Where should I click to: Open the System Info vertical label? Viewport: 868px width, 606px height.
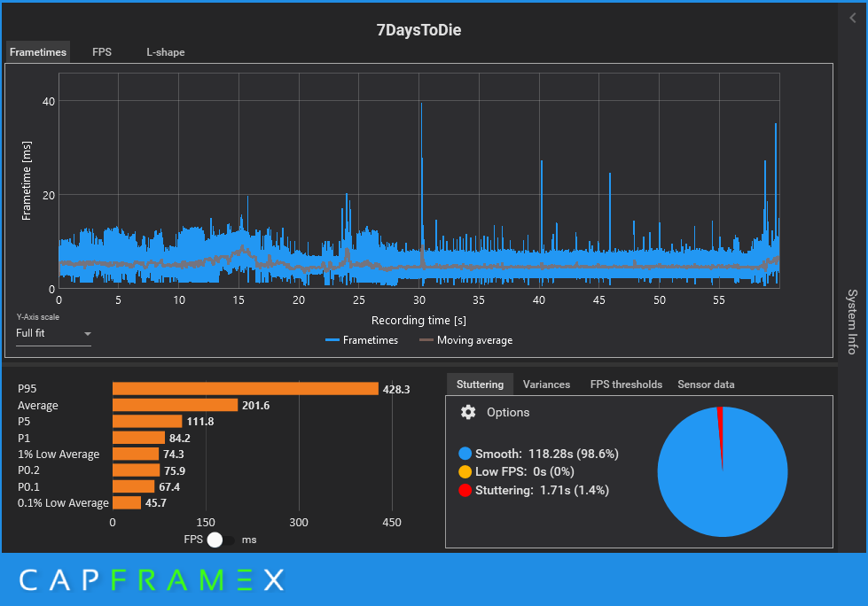853,322
